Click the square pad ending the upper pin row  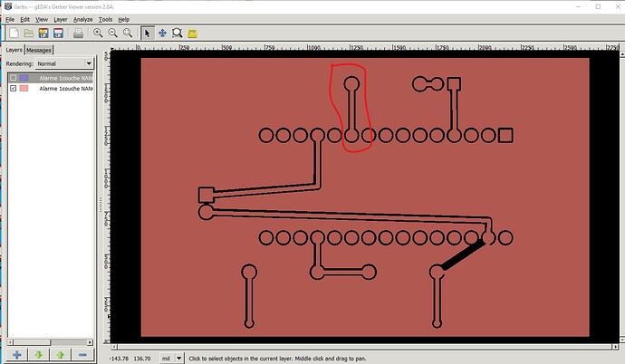click(x=505, y=136)
